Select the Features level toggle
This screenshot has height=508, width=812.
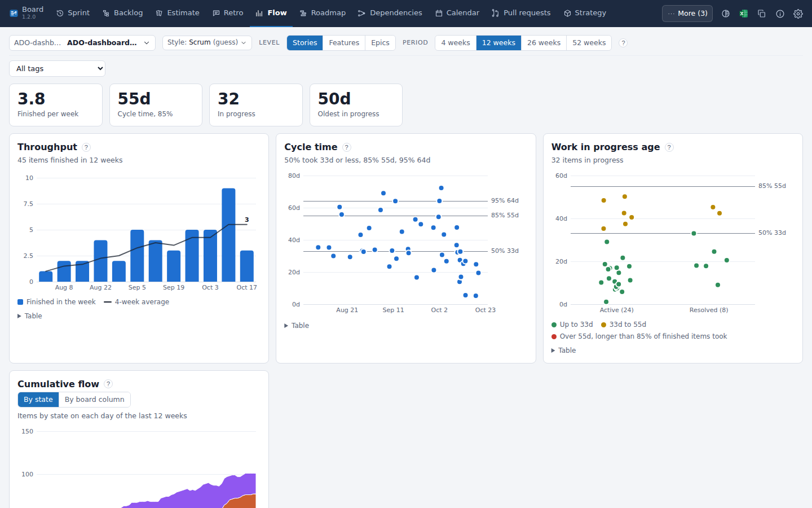click(x=344, y=43)
